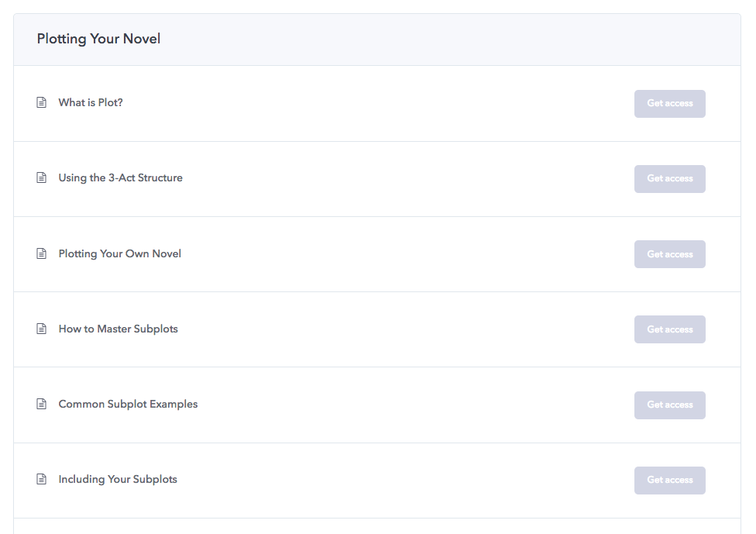Click the document icon by How to Master Subplots
The height and width of the screenshot is (534, 756).
(42, 329)
